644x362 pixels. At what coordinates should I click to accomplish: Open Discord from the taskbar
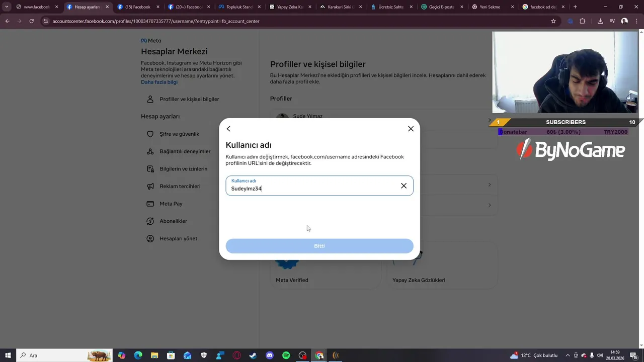click(x=269, y=355)
